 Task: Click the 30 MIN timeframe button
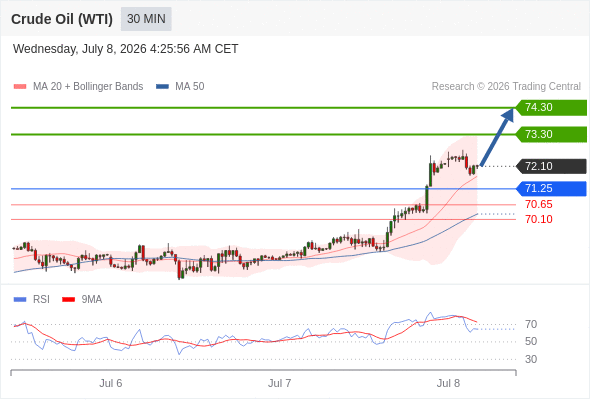pos(146,19)
